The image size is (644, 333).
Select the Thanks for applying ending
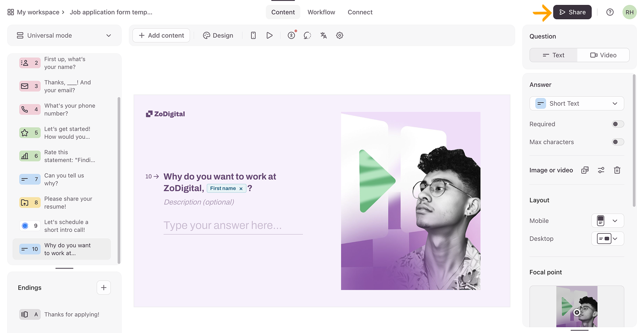click(62, 315)
